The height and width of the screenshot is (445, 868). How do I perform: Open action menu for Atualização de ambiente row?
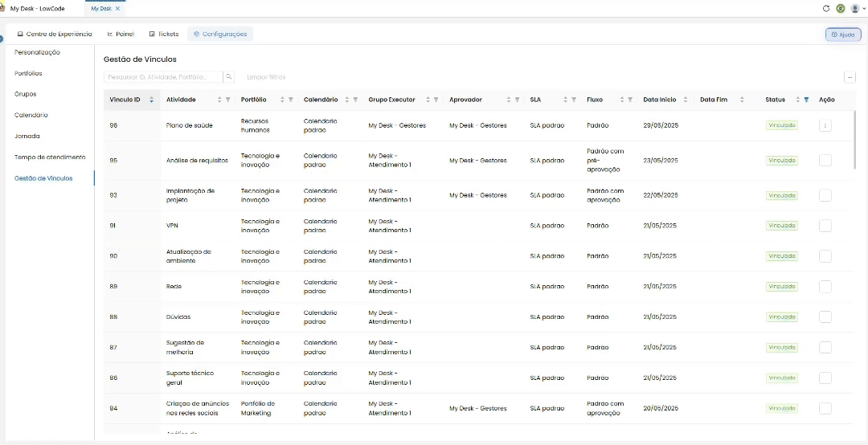point(825,256)
